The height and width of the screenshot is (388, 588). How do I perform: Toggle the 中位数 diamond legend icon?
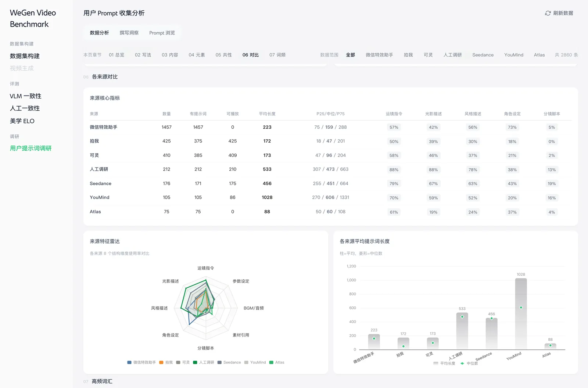[462, 363]
